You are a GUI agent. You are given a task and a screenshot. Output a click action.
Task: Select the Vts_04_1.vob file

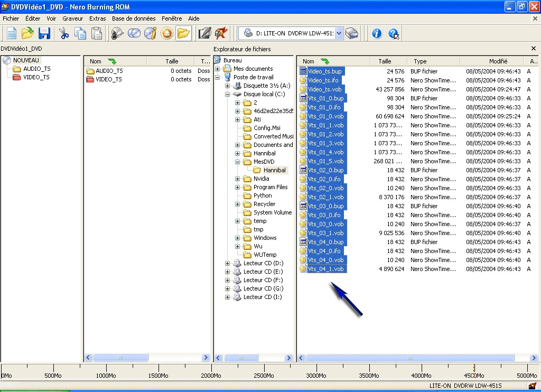click(x=325, y=269)
